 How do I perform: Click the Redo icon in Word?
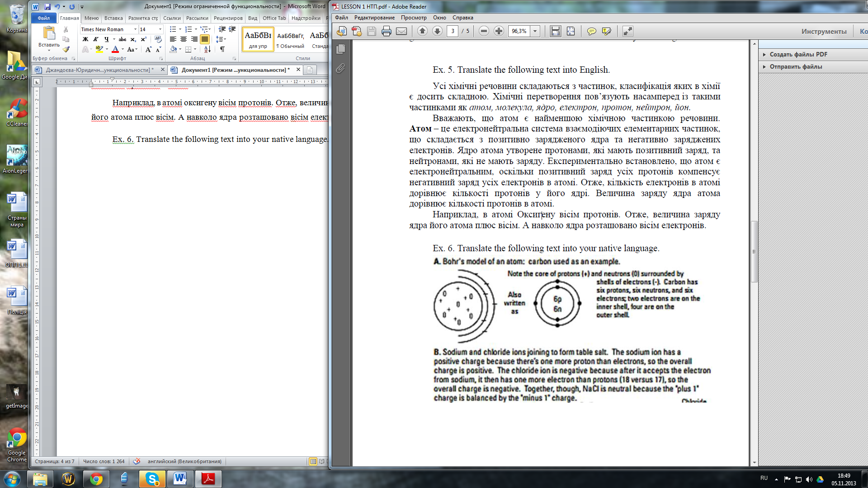point(72,7)
